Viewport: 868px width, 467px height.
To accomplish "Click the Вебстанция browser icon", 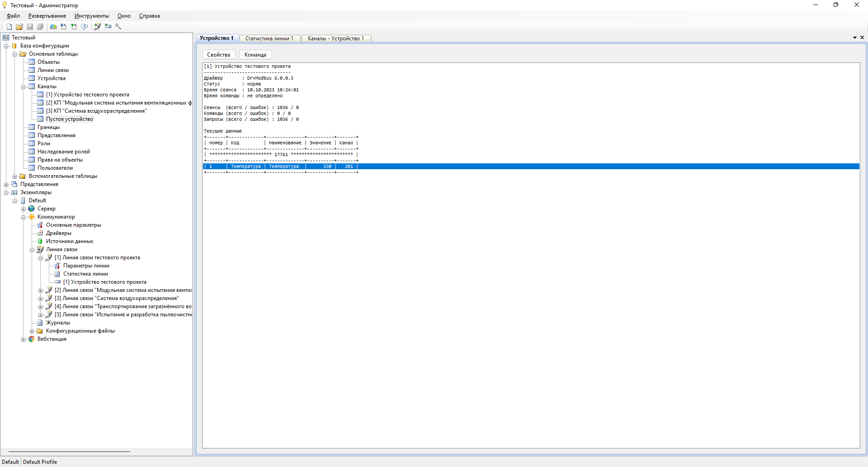I will pyautogui.click(x=32, y=339).
